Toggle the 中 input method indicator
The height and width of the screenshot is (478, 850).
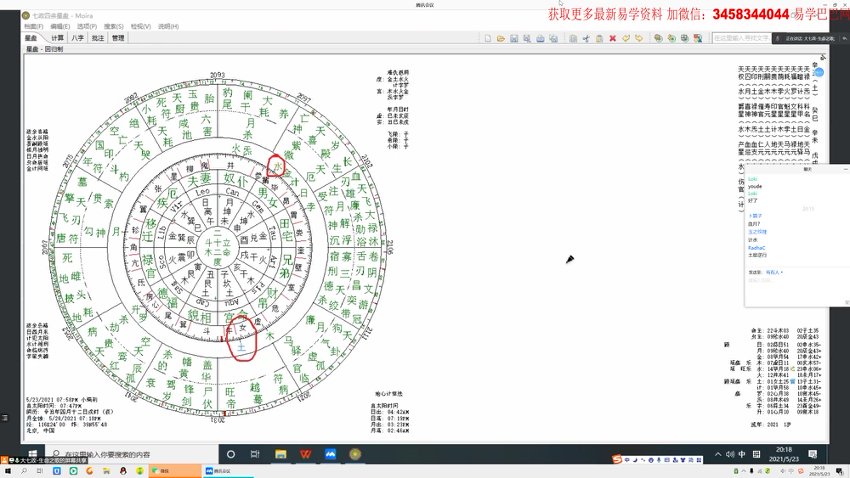click(x=742, y=454)
